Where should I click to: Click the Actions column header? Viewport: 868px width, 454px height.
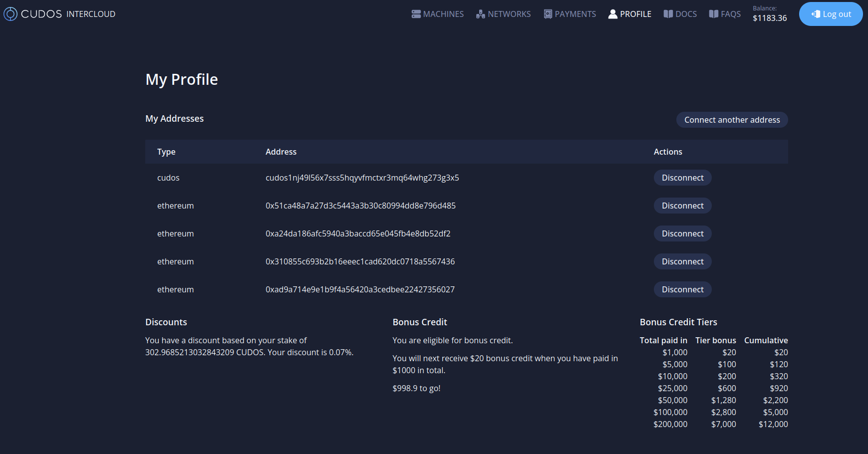pyautogui.click(x=668, y=152)
